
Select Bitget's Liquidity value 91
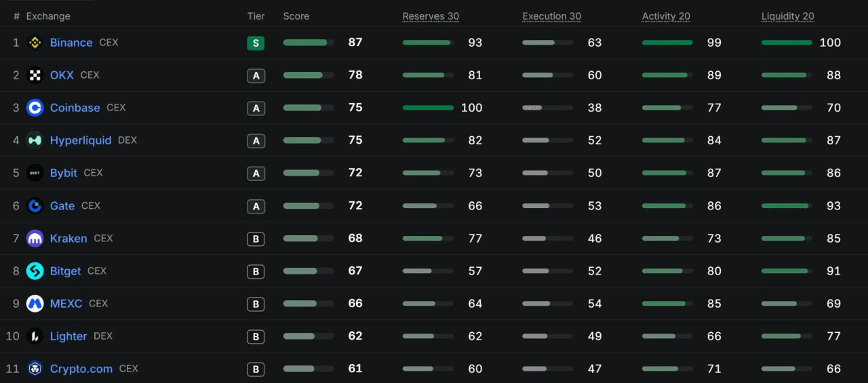[x=833, y=271]
